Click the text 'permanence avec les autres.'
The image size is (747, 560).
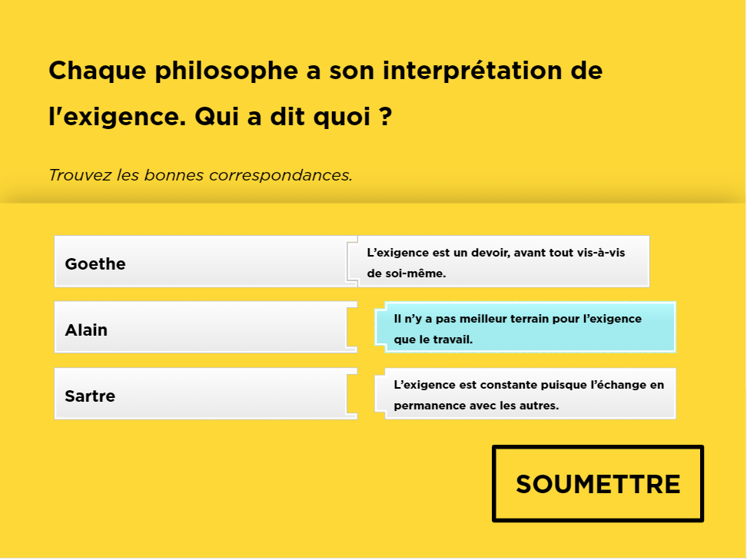point(476,405)
